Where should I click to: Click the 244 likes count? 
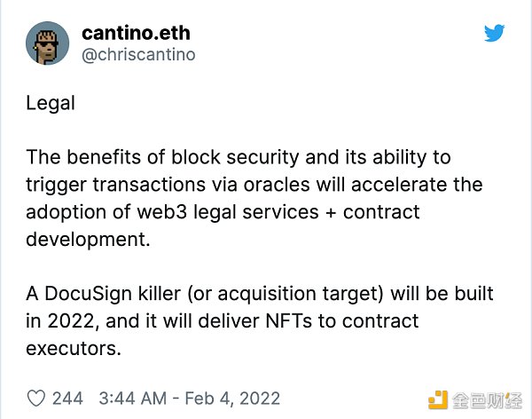coord(67,399)
